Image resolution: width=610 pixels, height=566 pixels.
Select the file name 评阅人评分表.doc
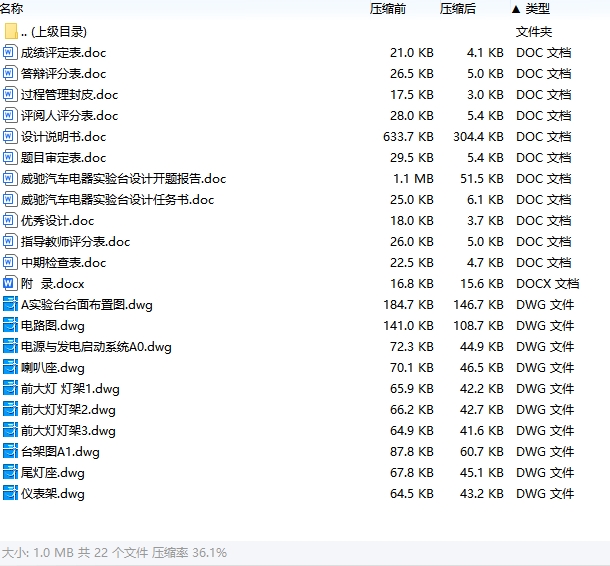(x=70, y=116)
